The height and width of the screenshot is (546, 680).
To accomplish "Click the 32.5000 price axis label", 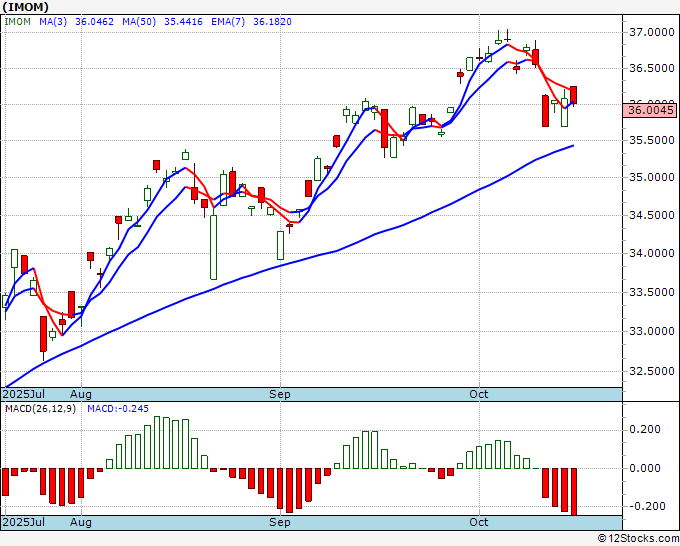I will (651, 371).
